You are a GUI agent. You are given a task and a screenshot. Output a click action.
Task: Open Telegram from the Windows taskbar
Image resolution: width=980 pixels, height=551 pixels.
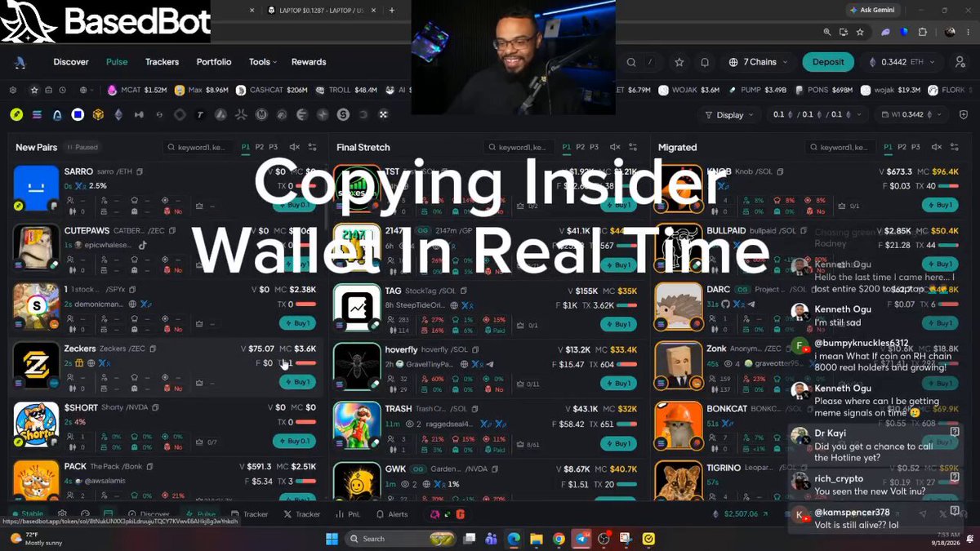click(581, 539)
